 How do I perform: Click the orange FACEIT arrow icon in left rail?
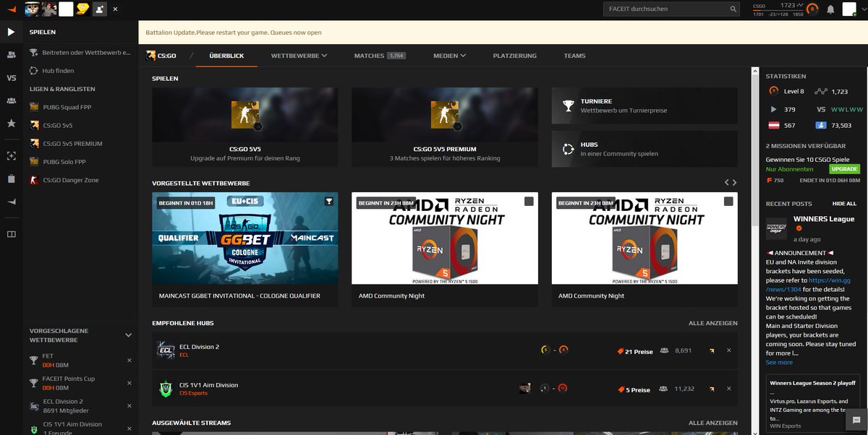[x=11, y=202]
